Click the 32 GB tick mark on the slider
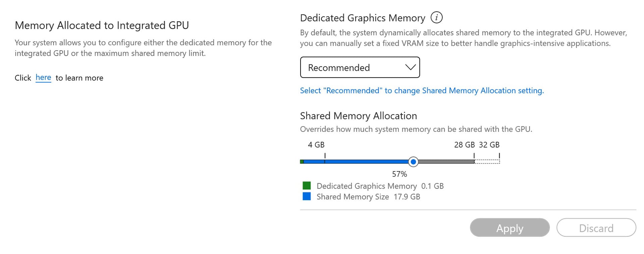644x254 pixels. [x=499, y=155]
